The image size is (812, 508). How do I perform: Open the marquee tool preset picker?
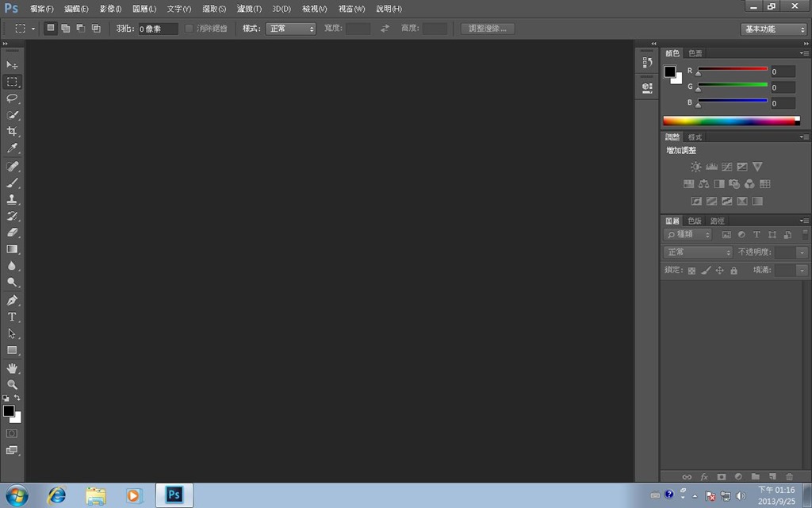coord(33,29)
